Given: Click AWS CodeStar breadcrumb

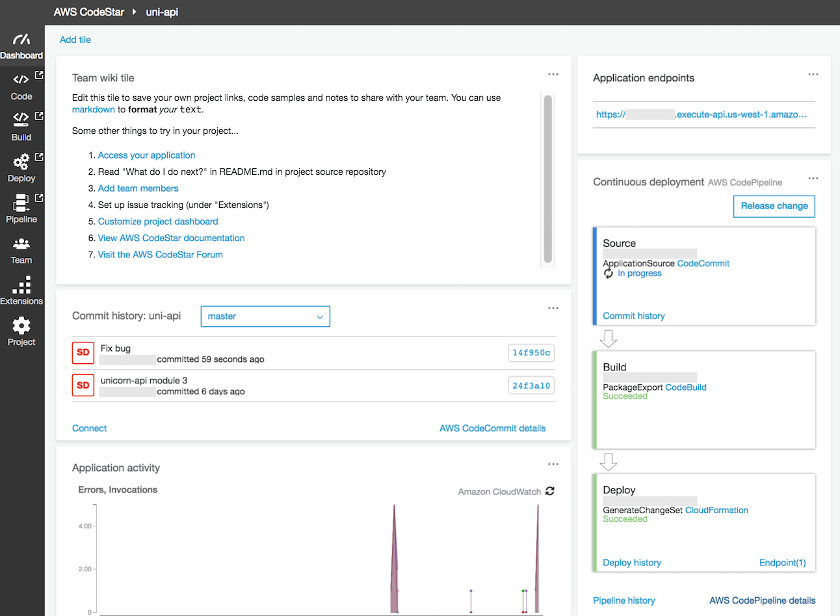Looking at the screenshot, I should pyautogui.click(x=89, y=12).
